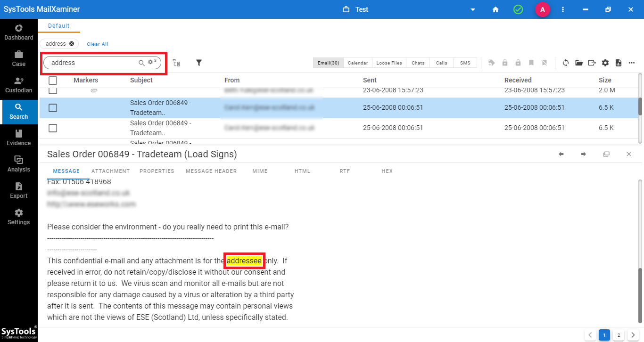The width and height of the screenshot is (644, 342).
Task: Open the Evidence section
Action: (x=19, y=138)
